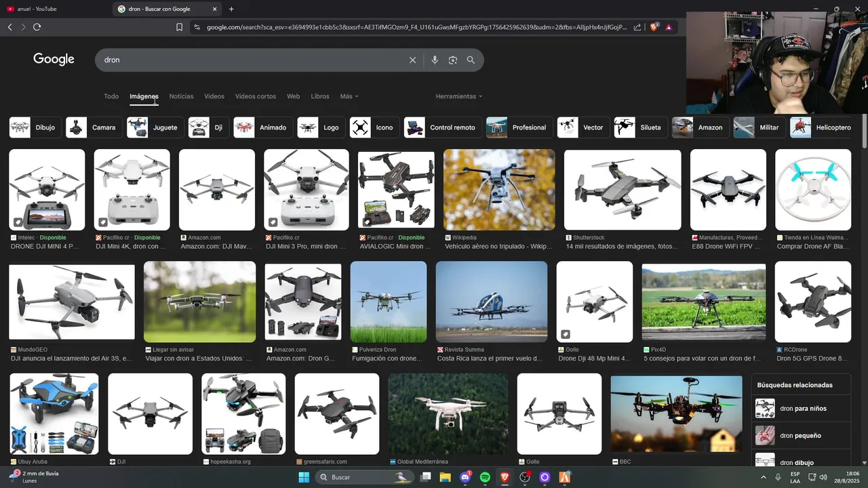Select the 'Imágenes' tab
Image resolution: width=868 pixels, height=488 pixels.
[144, 96]
